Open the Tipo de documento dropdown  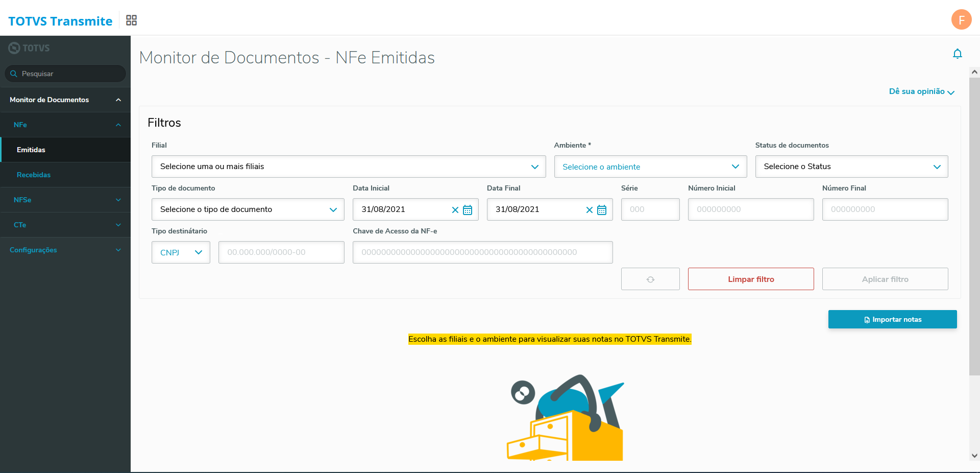248,209
